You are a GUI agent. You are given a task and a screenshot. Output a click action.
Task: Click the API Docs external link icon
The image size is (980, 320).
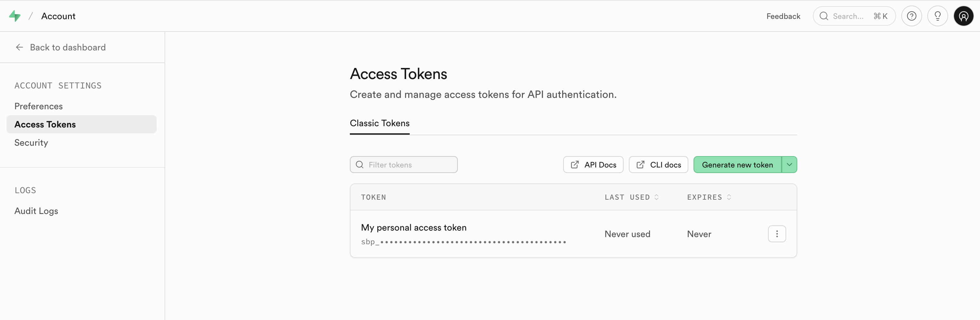575,165
